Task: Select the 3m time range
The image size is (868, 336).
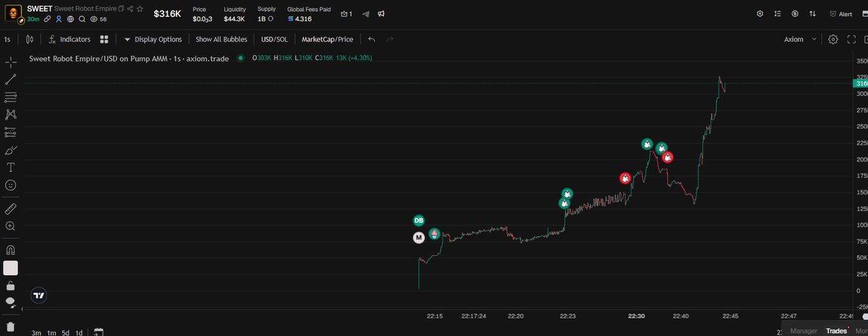Action: tap(36, 332)
